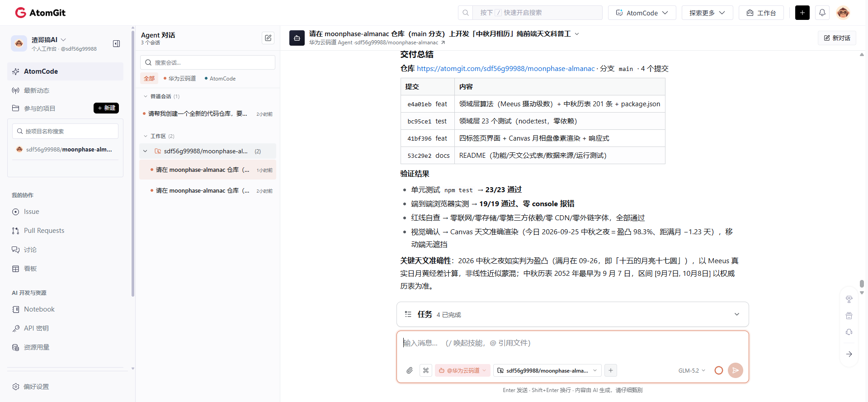
Task: Click the folder icon beside sdf56g99988/moonphase-al... workspace
Action: pyautogui.click(x=158, y=151)
